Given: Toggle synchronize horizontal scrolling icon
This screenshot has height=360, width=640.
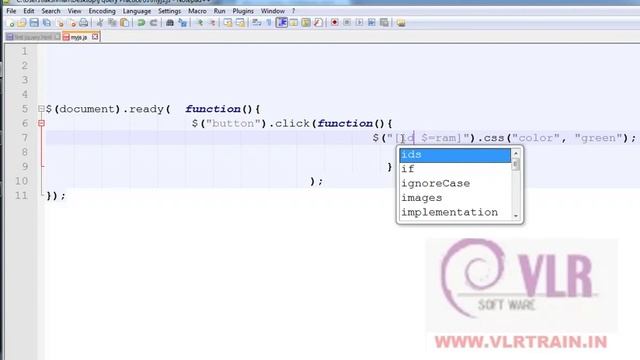Looking at the screenshot, I should 241,23.
